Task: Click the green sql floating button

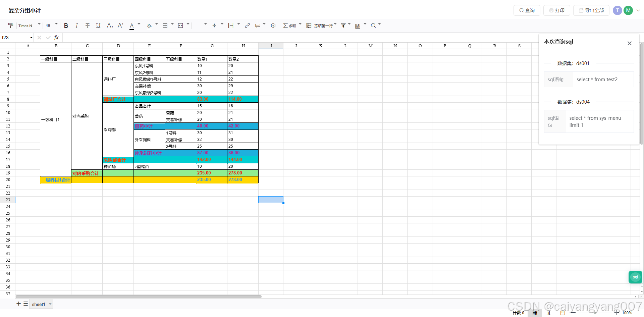Action: click(635, 277)
